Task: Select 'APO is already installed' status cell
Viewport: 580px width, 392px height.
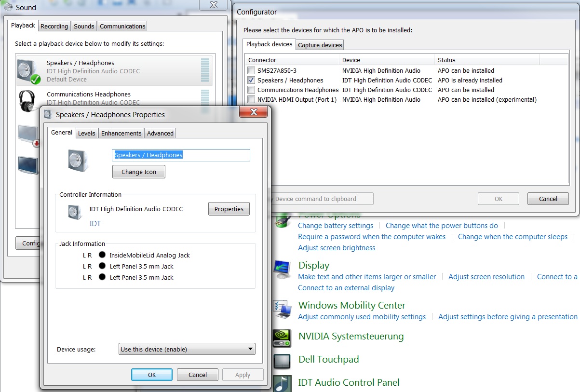Action: [x=470, y=81]
